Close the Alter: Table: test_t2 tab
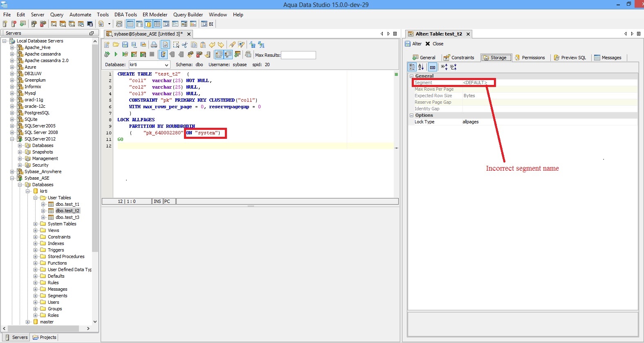644x343 pixels. [468, 34]
